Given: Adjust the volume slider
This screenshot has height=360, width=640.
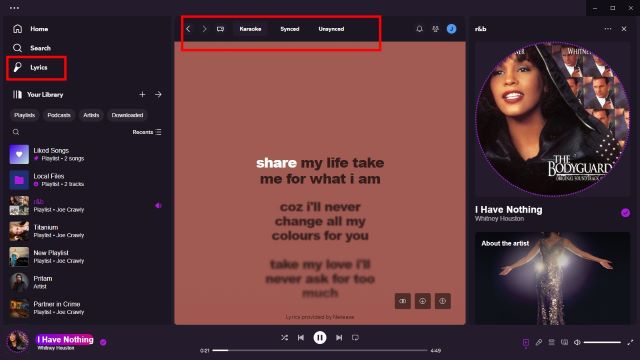Looking at the screenshot, I should [602, 342].
